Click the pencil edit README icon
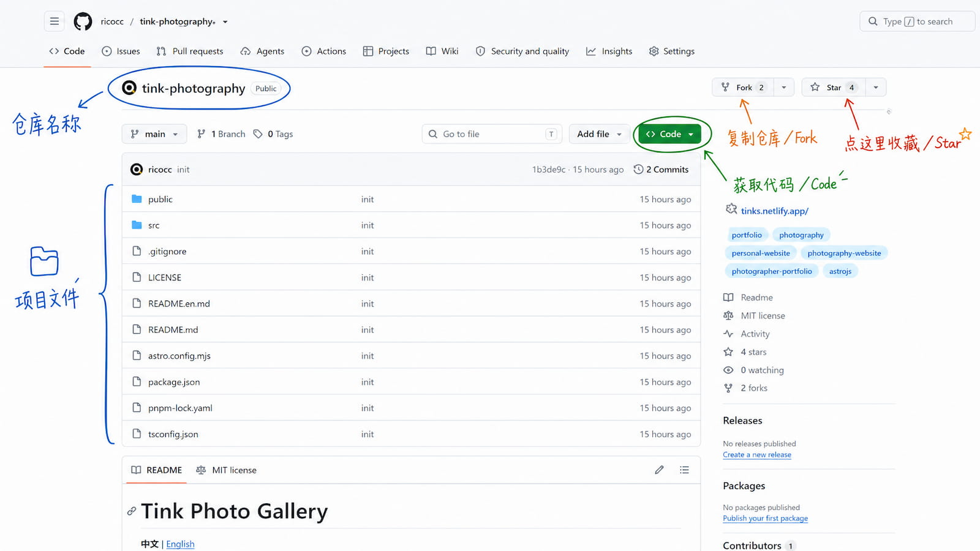Screen dimensions: 980x551 coord(659,470)
